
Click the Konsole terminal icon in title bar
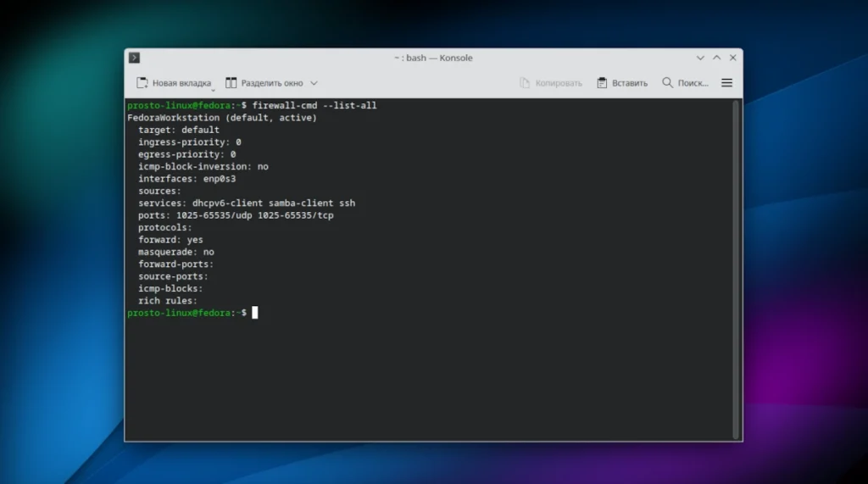(134, 58)
